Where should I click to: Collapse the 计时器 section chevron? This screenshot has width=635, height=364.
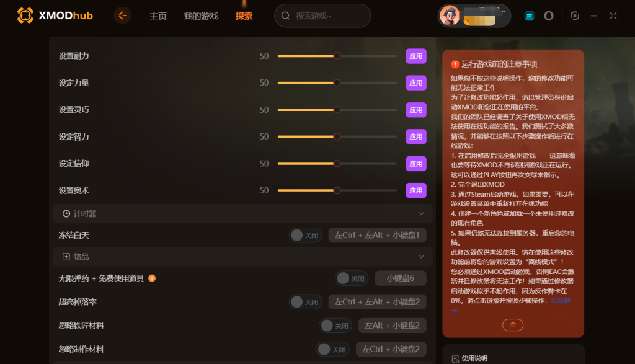point(421,214)
